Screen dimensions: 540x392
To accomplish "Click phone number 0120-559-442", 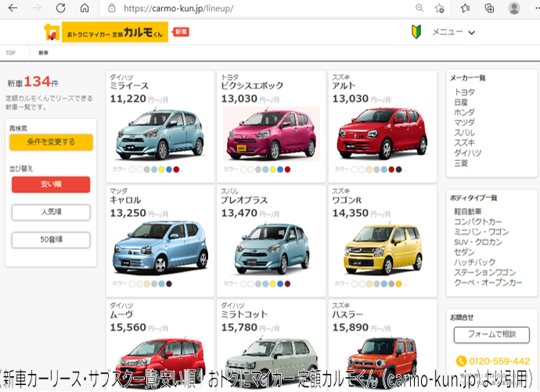I will [499, 361].
